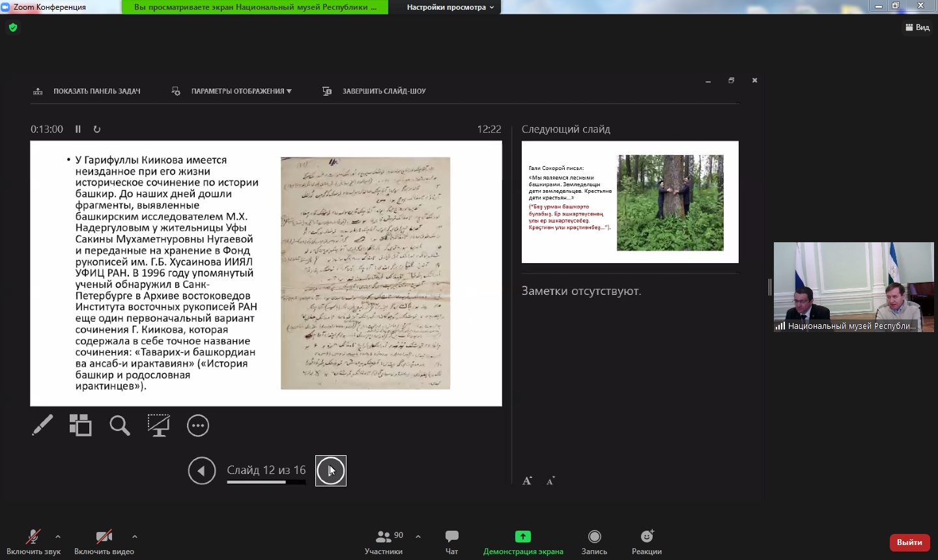
Task: Click the black out slideshow screen icon
Action: coord(158,426)
